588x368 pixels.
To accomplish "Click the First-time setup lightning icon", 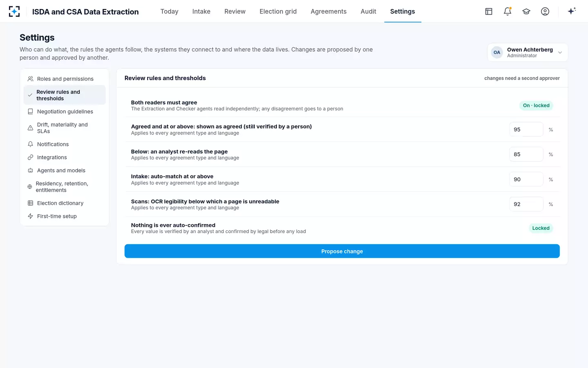I will coord(30,216).
